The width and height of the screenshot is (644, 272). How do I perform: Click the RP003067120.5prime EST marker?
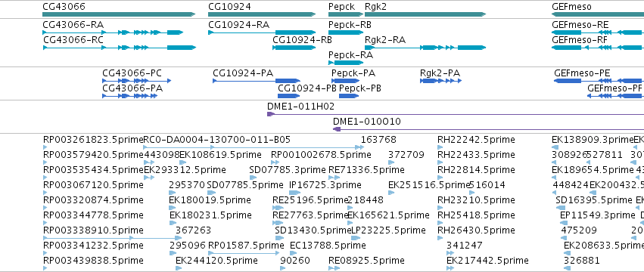tap(45, 193)
